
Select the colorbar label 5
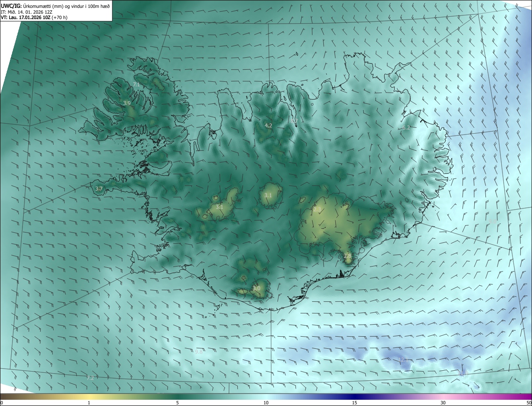pos(177,403)
